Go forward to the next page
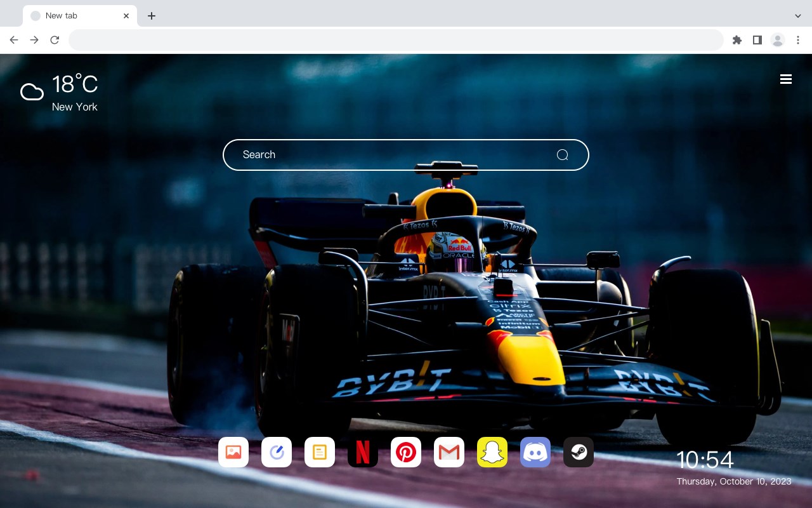This screenshot has height=508, width=812. pyautogui.click(x=34, y=40)
